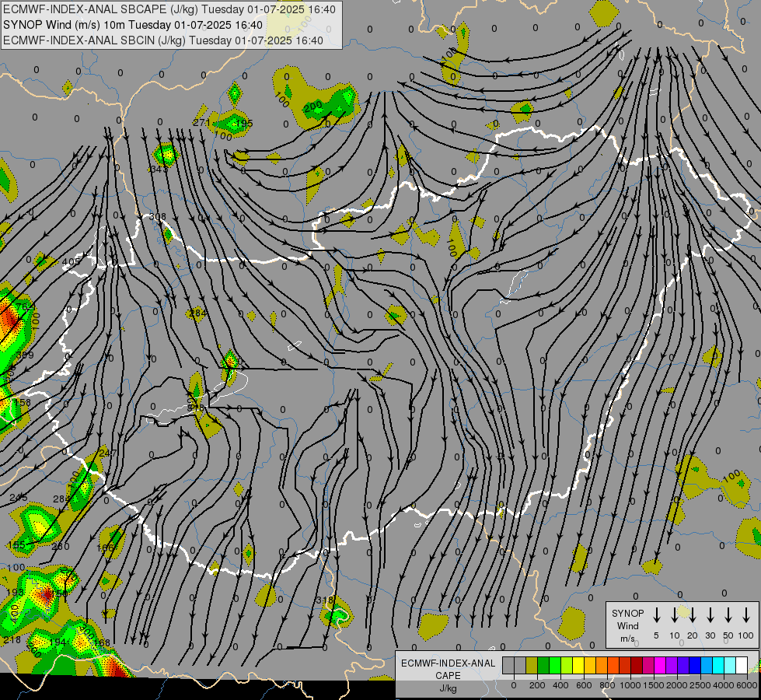Pick the white swatch at the 6000 end
Viewport: 761px width, 700px height.
click(742, 665)
